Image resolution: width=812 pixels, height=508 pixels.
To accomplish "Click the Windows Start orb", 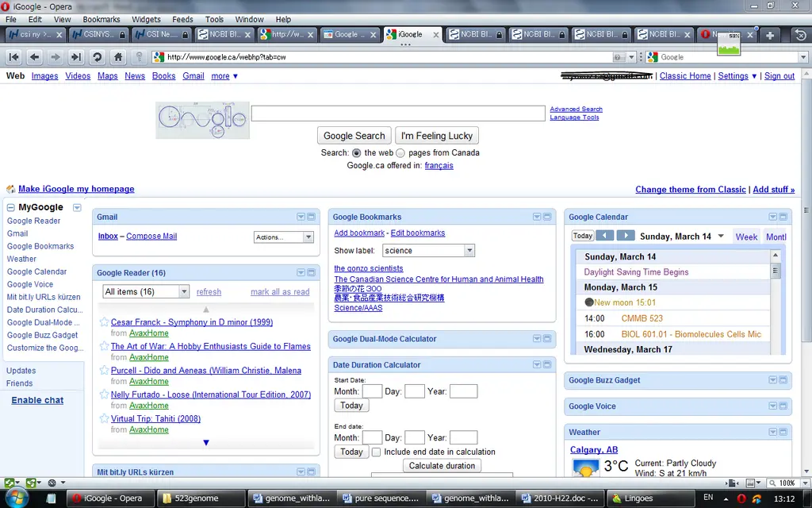I will [16, 498].
